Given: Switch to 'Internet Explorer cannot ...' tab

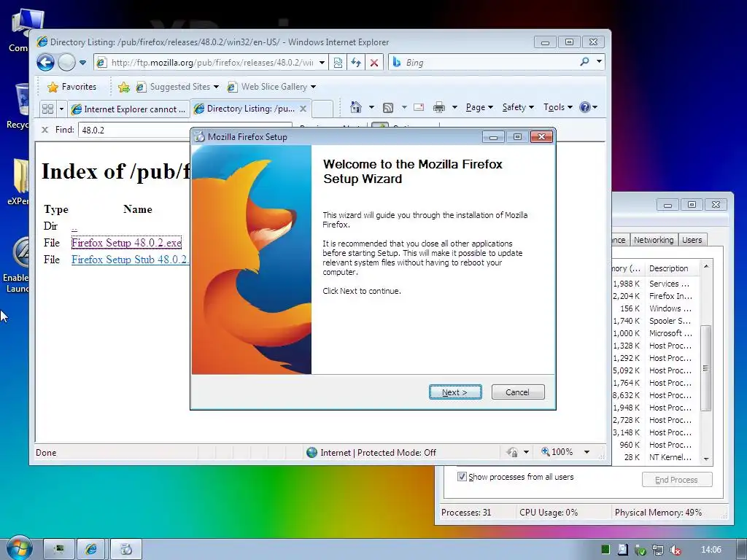Looking at the screenshot, I should (x=128, y=109).
